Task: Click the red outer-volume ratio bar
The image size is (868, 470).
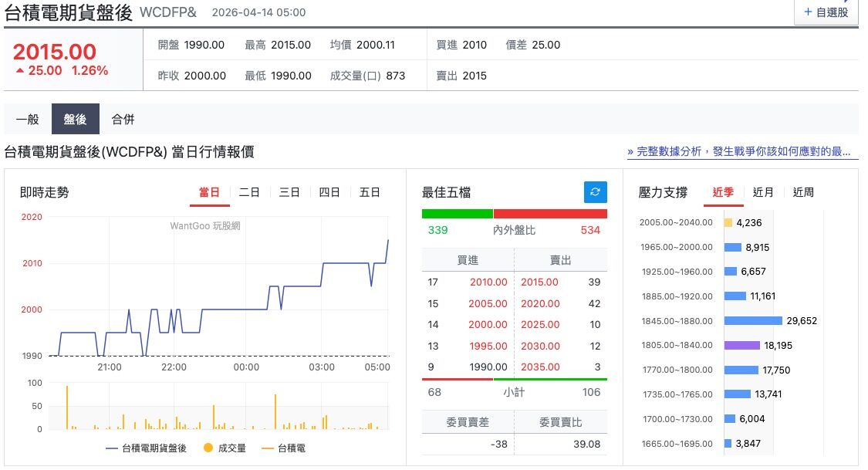Action: click(550, 214)
